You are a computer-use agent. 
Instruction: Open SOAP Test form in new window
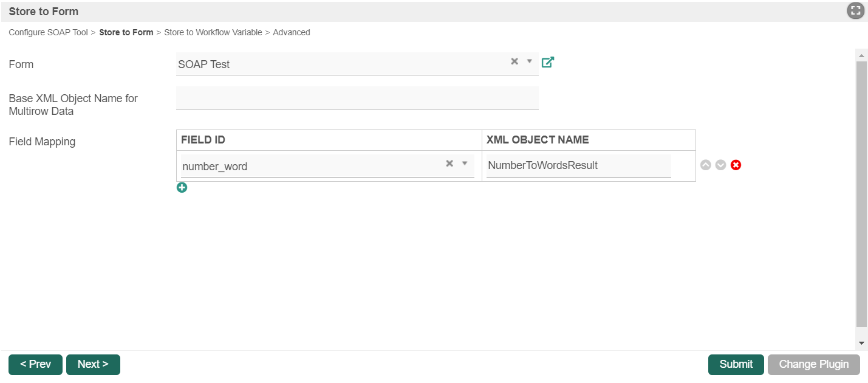pos(547,62)
